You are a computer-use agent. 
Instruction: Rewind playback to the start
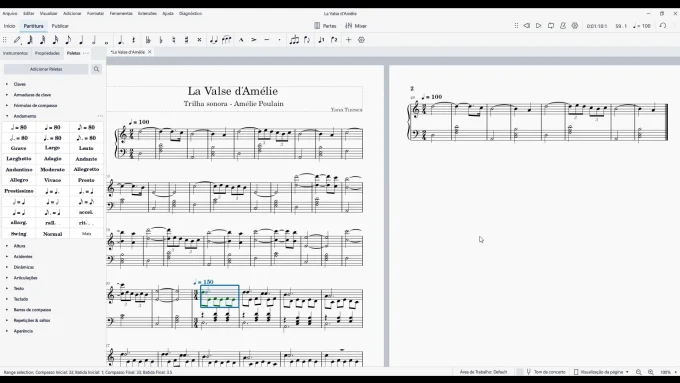[x=526, y=26]
